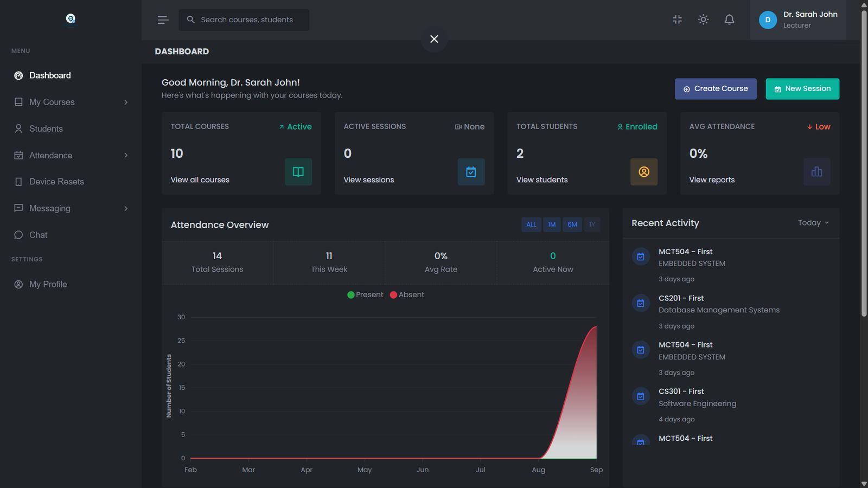Click the user icon in Total Students card
This screenshot has width=868, height=488.
644,172
